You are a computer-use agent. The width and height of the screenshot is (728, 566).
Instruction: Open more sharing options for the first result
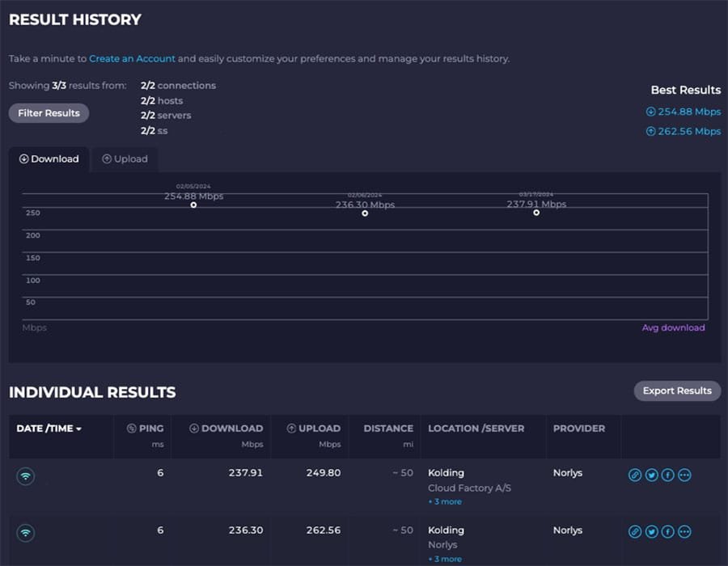coord(685,475)
